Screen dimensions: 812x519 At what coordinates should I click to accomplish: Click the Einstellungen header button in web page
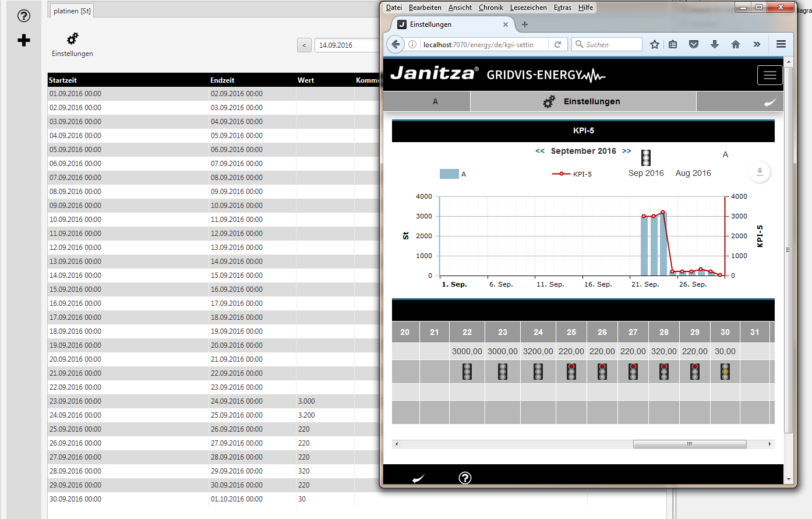[582, 101]
